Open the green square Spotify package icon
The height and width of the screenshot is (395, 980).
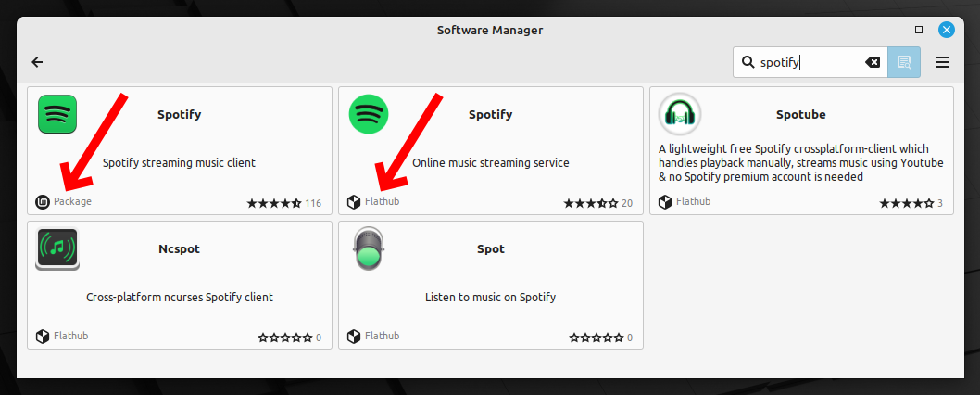point(57,114)
